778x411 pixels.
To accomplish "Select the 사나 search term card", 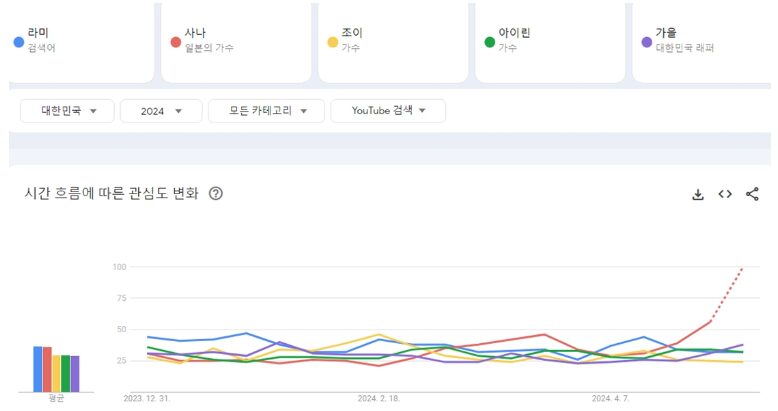I will pyautogui.click(x=237, y=40).
